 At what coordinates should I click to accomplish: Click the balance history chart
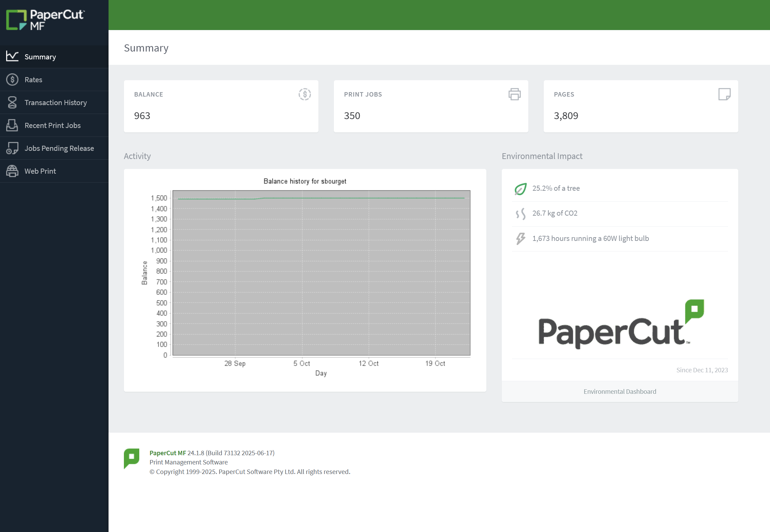point(321,273)
